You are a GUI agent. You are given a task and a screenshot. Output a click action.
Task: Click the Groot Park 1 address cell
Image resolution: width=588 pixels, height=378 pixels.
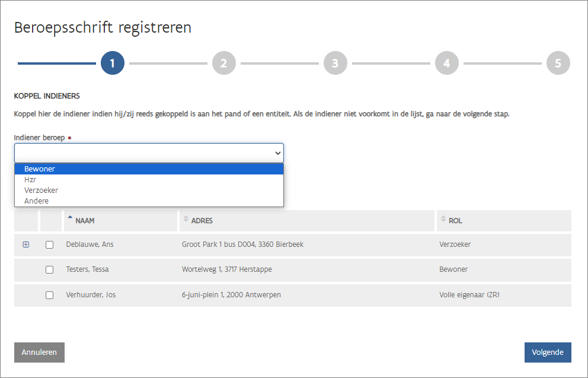pos(242,244)
